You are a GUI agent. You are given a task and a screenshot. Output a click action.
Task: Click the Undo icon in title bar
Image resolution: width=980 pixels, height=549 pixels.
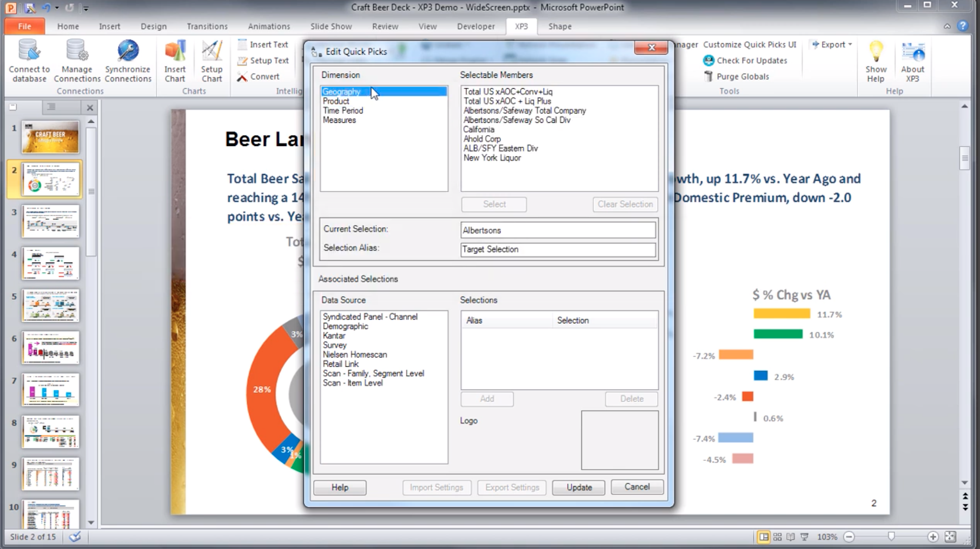46,8
